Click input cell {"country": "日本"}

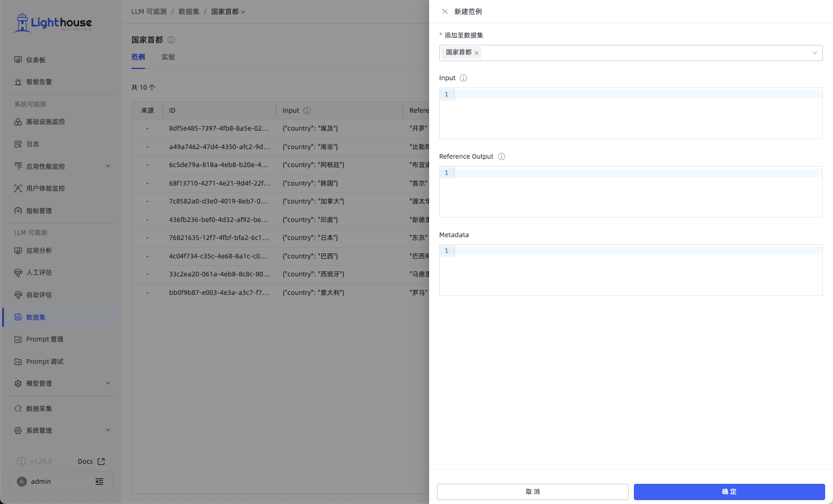point(310,238)
